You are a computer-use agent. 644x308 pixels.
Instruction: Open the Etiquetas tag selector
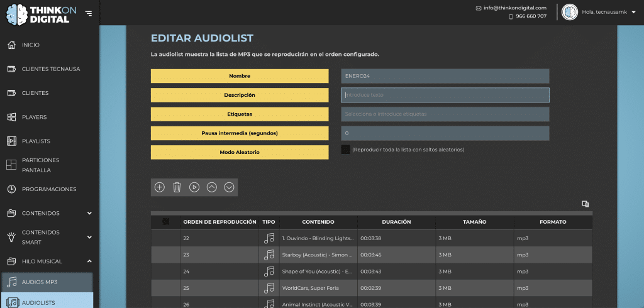(445, 114)
